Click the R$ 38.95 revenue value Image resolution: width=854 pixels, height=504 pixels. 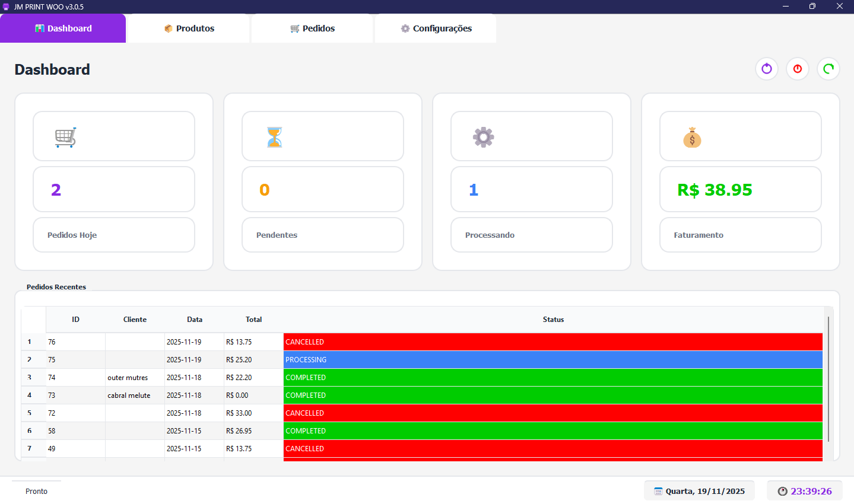pyautogui.click(x=715, y=190)
